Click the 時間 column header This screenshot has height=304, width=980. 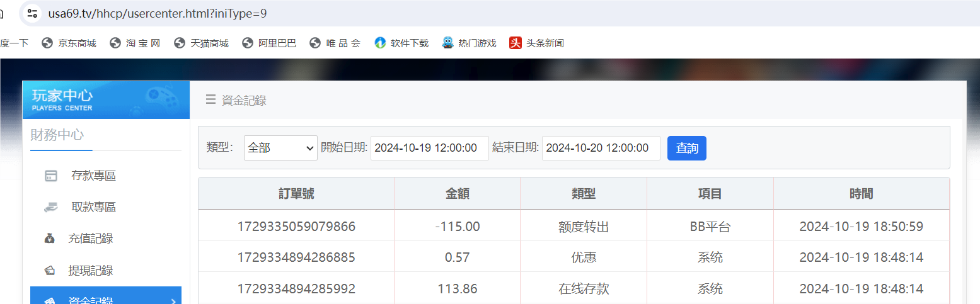(x=862, y=194)
